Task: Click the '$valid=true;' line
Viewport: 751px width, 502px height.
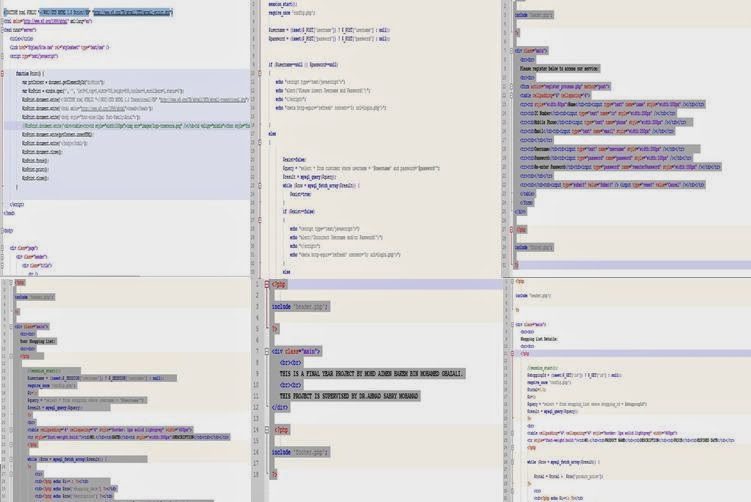Action: coord(300,194)
